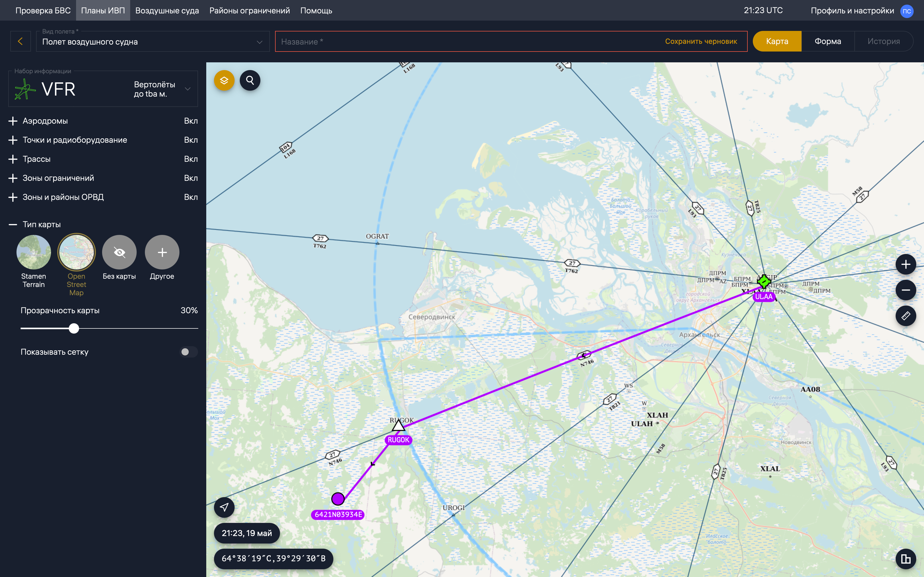Select Без карты map type

(119, 252)
